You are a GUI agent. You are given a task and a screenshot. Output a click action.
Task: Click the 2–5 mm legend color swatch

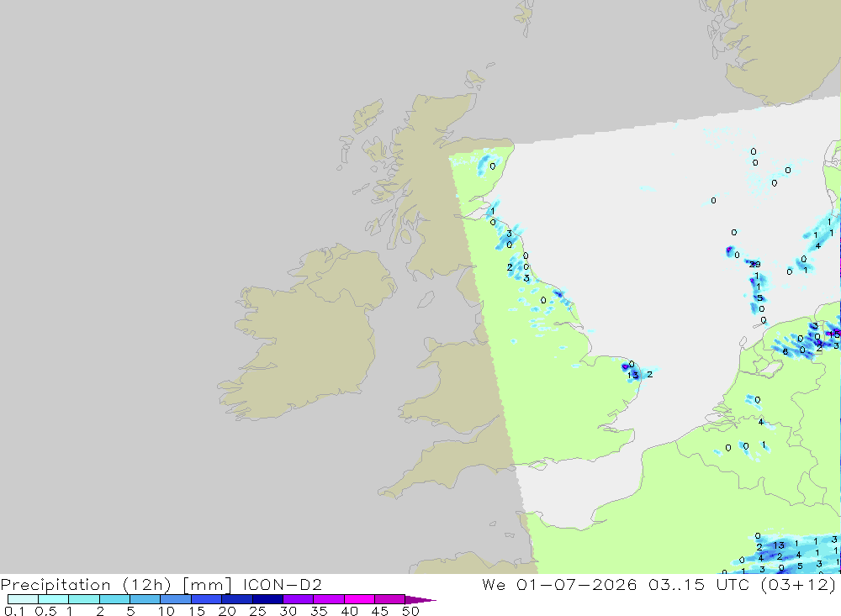[114, 599]
